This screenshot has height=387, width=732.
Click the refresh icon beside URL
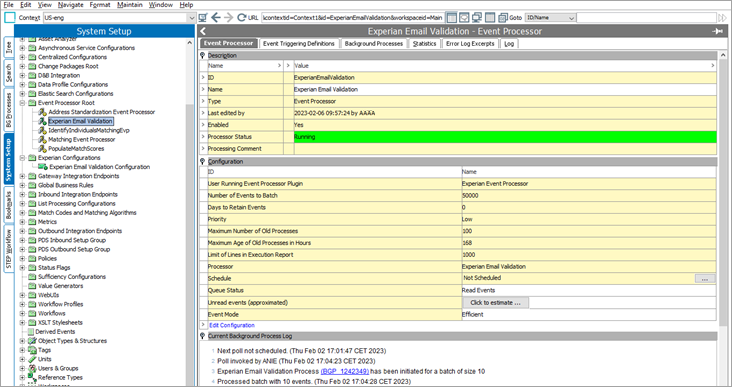coord(241,18)
